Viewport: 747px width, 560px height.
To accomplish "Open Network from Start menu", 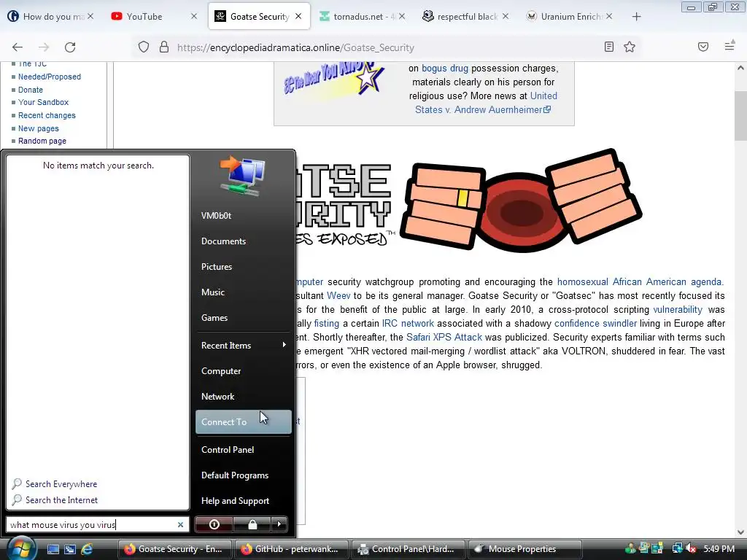I will click(x=217, y=396).
